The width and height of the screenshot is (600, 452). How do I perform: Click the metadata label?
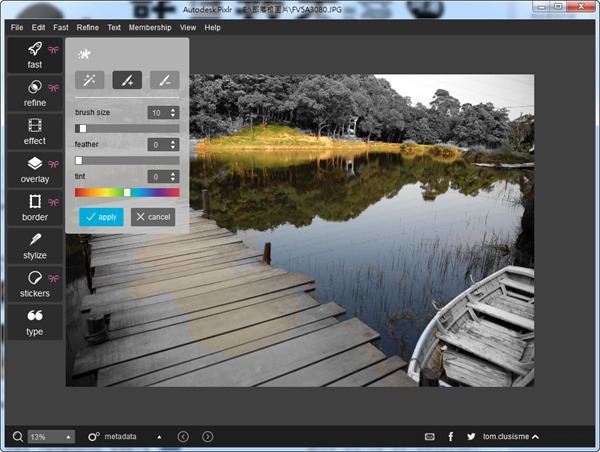point(120,436)
